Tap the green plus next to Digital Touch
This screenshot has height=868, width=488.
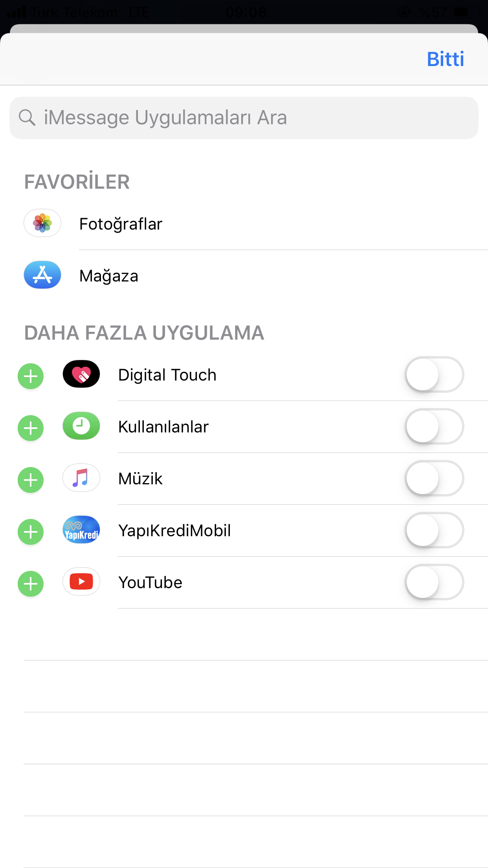pyautogui.click(x=31, y=376)
